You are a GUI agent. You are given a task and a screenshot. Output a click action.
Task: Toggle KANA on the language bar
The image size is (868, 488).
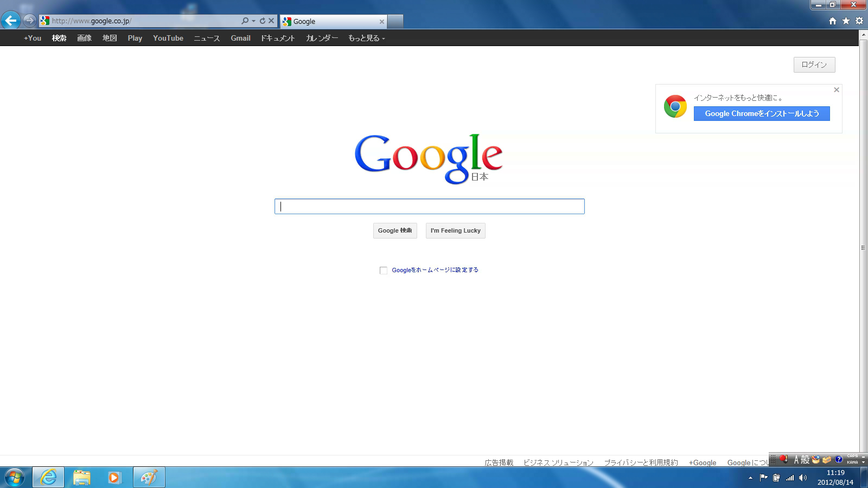[x=853, y=463]
